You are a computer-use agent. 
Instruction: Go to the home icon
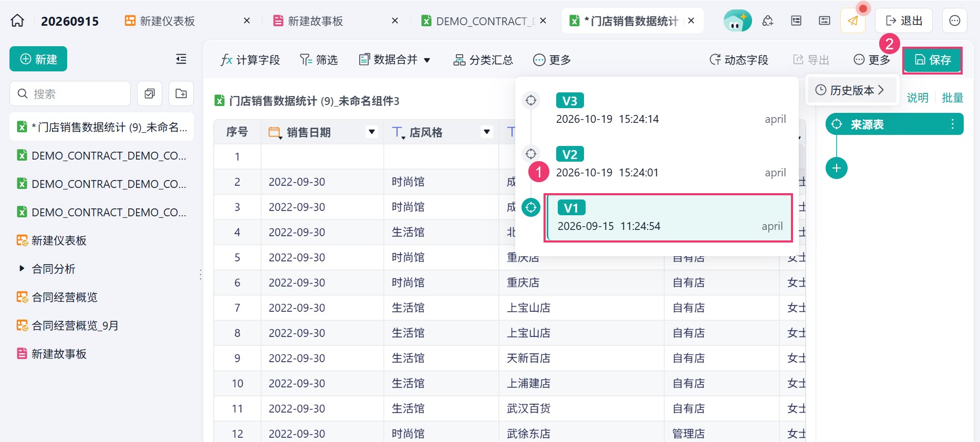17,21
